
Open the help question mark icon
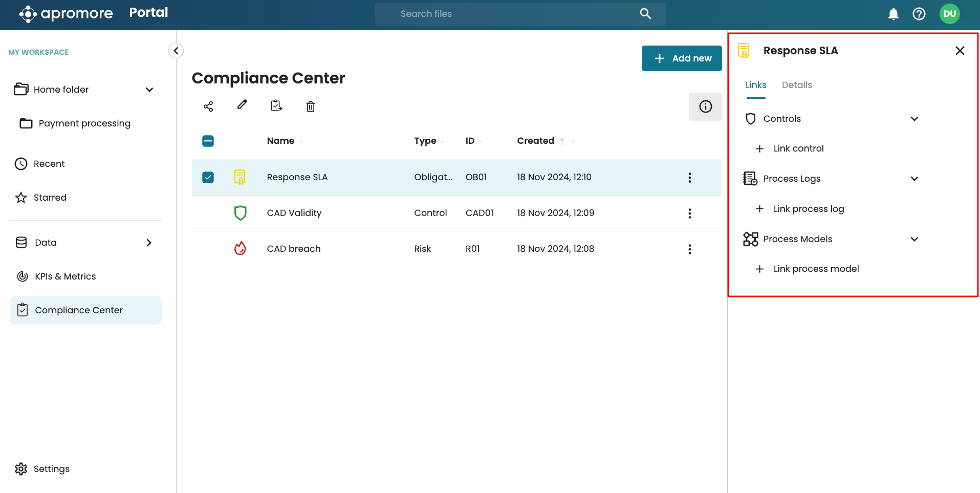coord(919,14)
